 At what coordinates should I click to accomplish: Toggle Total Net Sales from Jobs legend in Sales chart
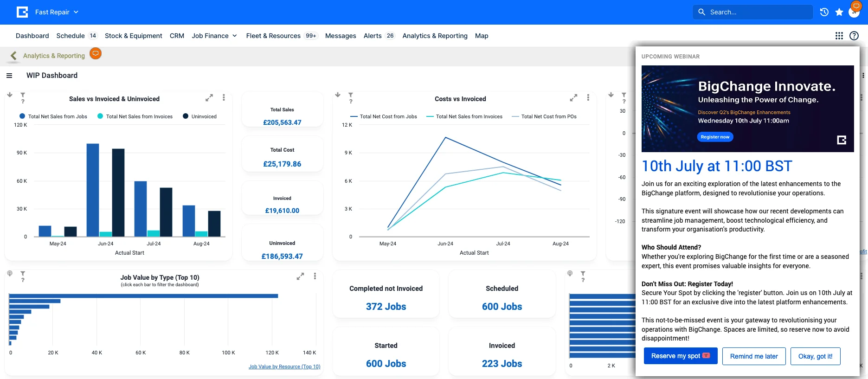tap(53, 116)
